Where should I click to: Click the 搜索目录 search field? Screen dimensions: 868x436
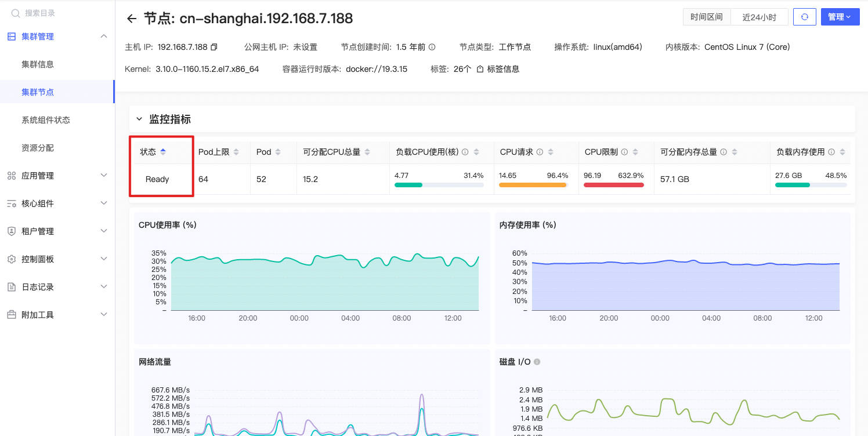[x=58, y=13]
